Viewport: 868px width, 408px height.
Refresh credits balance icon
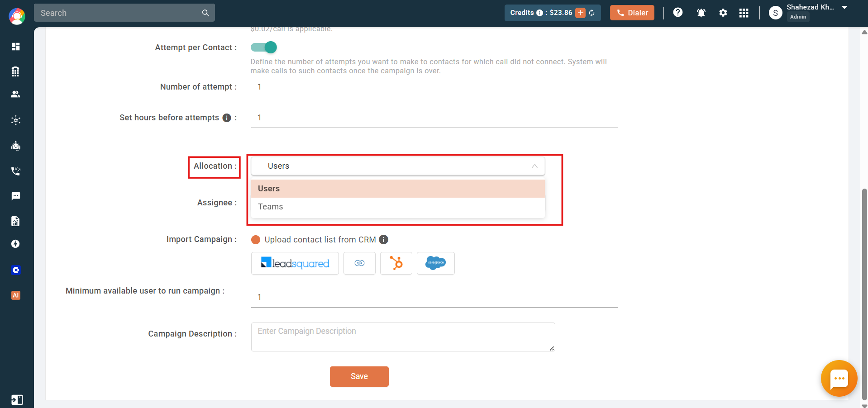[592, 13]
